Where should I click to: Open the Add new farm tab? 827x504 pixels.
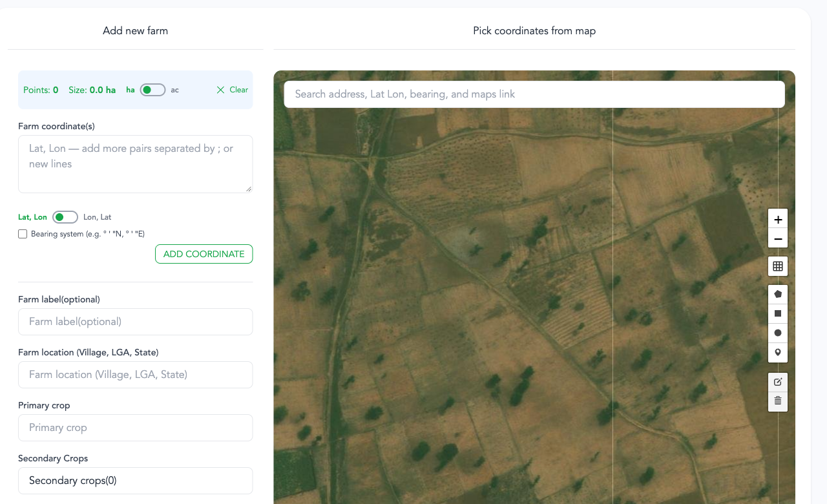click(x=136, y=30)
